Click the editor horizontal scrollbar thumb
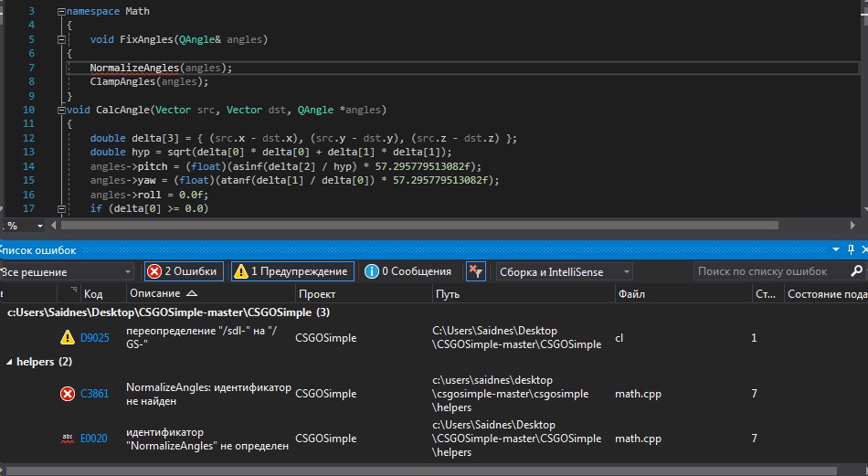 click(x=419, y=226)
